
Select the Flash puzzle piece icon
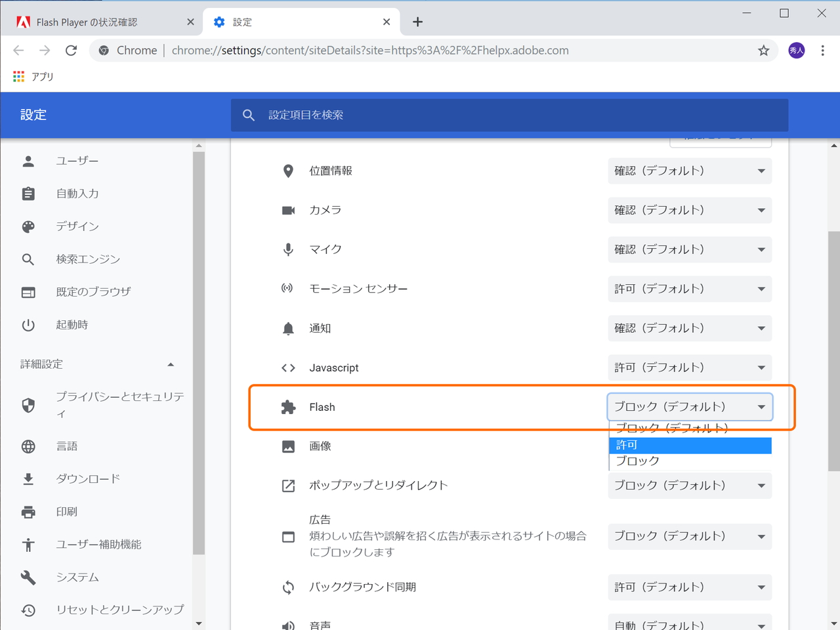[288, 407]
